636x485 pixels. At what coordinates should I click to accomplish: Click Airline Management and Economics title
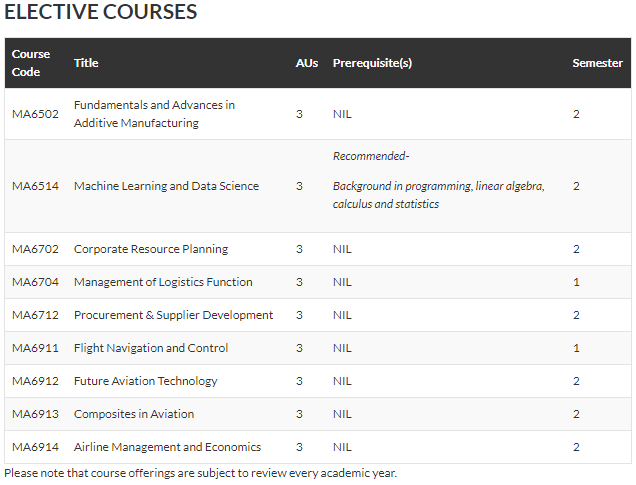coord(168,447)
